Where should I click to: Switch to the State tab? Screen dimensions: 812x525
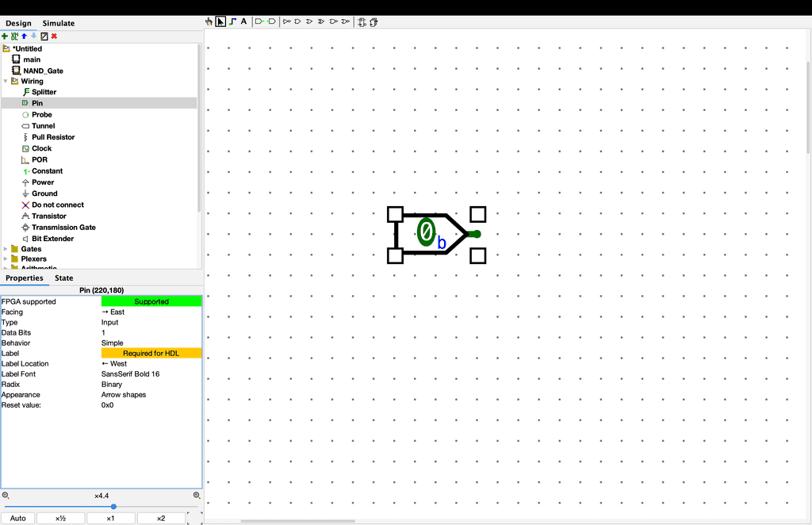(x=64, y=278)
